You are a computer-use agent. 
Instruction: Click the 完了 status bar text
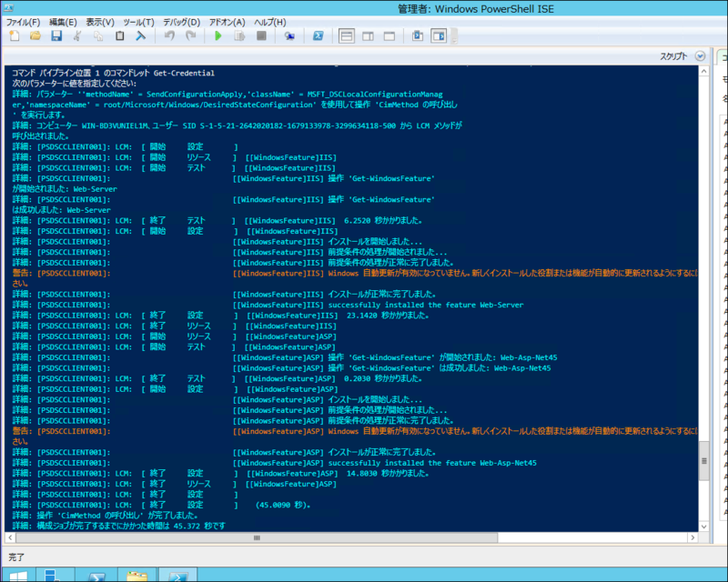coord(16,557)
